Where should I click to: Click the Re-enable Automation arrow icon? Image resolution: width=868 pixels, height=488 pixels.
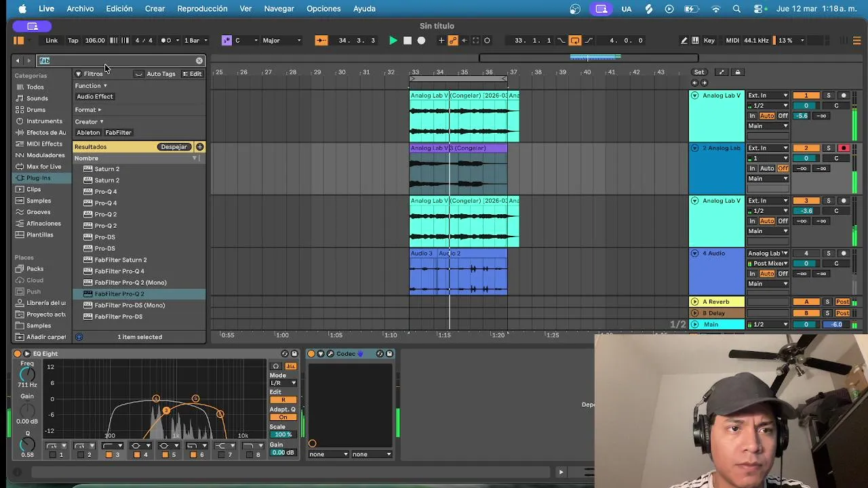coord(465,41)
